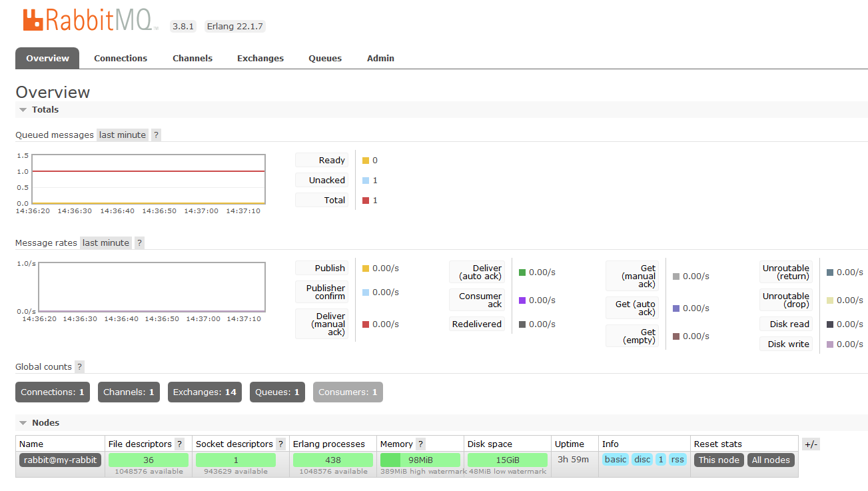Click the +/- columns toggle in Nodes table
Viewport: 868px width, 491px height.
click(x=811, y=444)
